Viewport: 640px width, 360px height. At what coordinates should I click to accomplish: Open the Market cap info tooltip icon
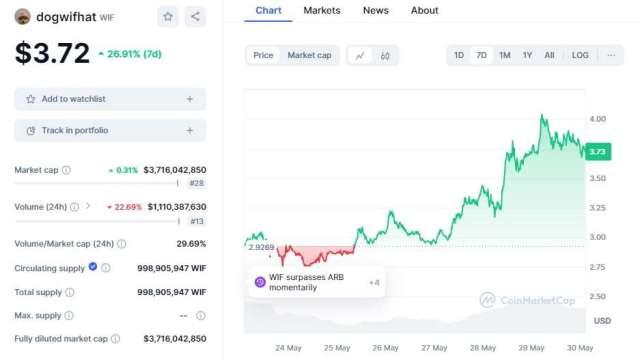point(66,170)
